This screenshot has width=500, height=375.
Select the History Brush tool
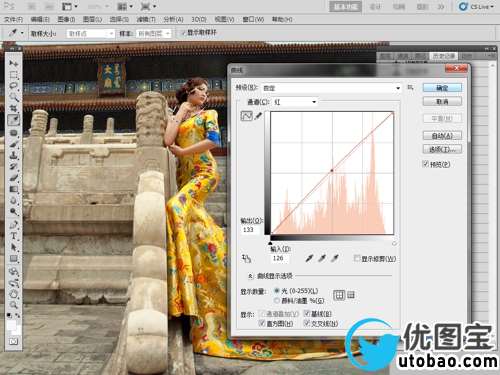click(x=14, y=166)
